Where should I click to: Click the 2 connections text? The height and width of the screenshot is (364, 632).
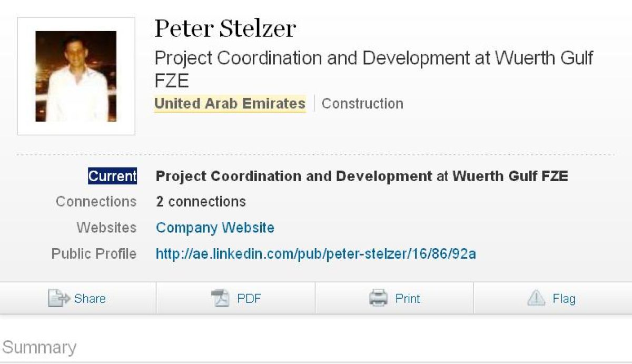click(x=201, y=202)
